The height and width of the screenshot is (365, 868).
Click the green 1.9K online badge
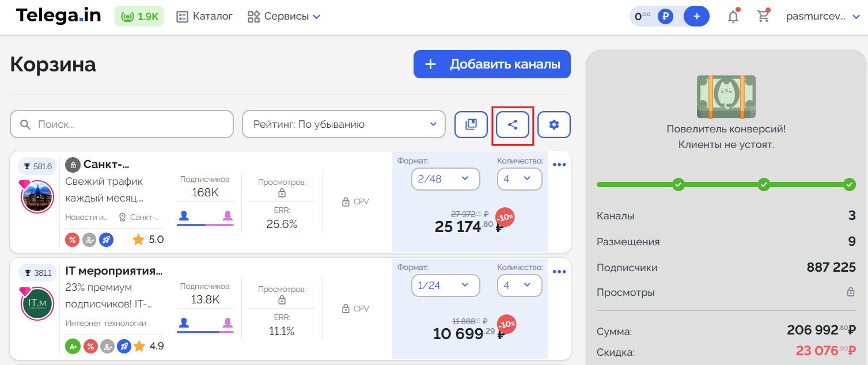point(139,17)
